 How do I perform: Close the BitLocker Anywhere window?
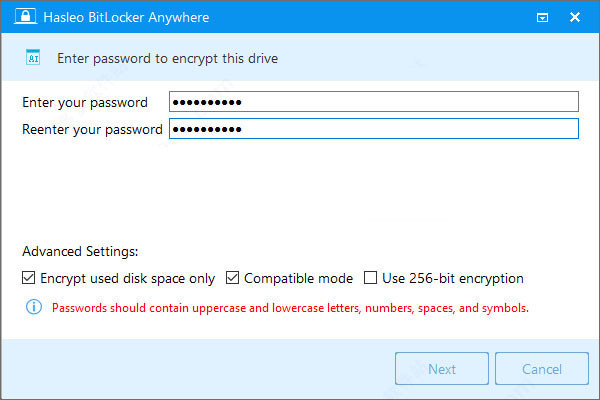point(574,18)
